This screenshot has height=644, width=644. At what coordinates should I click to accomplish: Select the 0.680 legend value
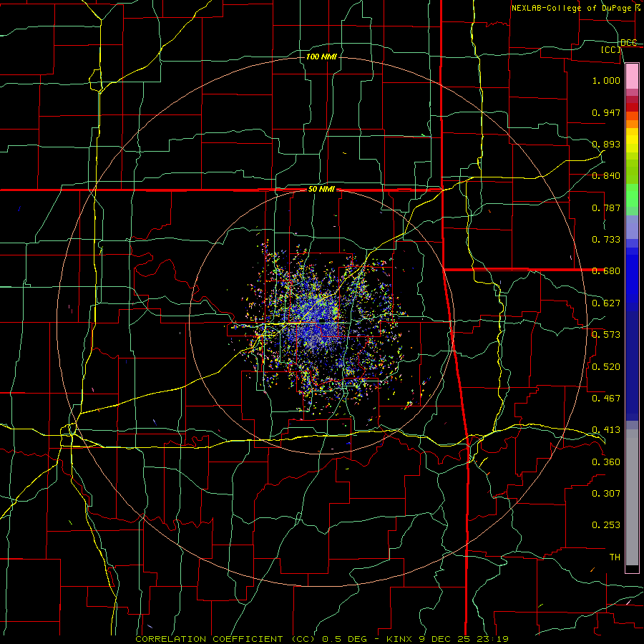tap(606, 271)
